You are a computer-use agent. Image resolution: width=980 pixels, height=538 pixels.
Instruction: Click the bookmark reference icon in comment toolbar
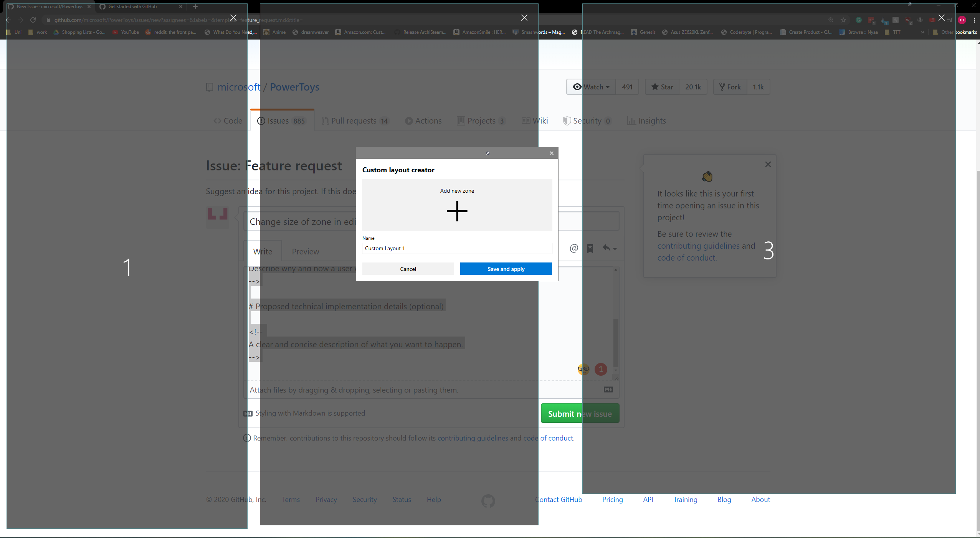pyautogui.click(x=590, y=248)
